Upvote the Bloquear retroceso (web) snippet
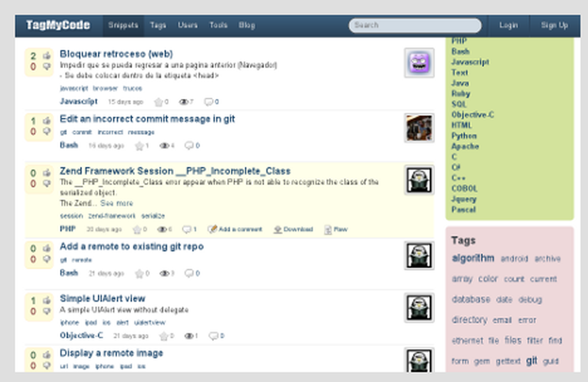This screenshot has height=382, width=588. (46, 56)
